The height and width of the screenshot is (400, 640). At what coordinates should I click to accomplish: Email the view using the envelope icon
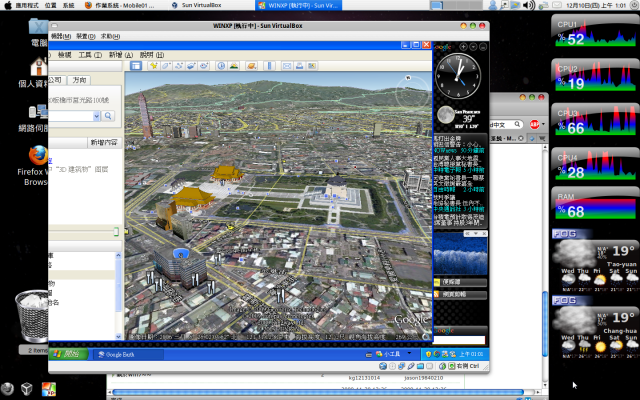pos(287,66)
